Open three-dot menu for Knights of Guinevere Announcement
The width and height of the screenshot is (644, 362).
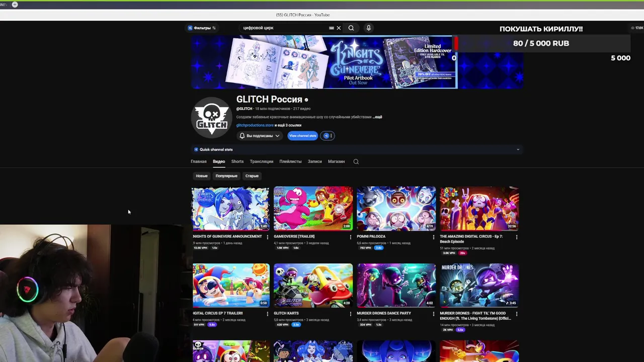[x=267, y=237]
